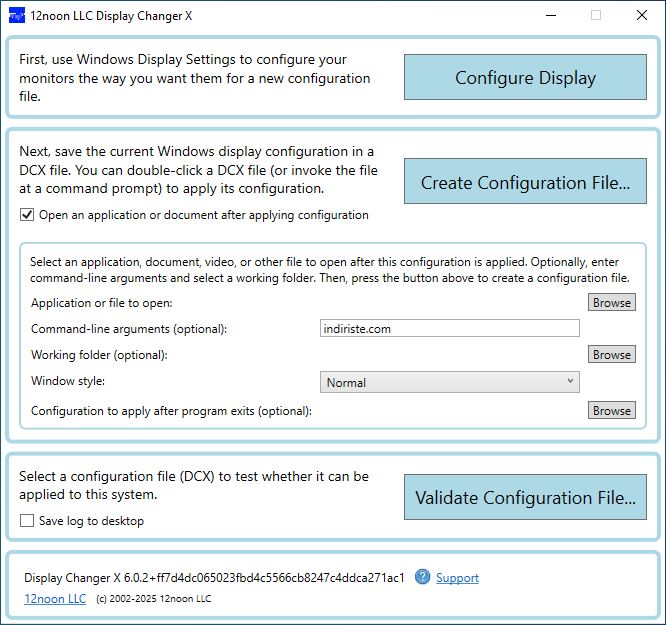Close the Display Changer X window
The width and height of the screenshot is (666, 625).
point(641,16)
